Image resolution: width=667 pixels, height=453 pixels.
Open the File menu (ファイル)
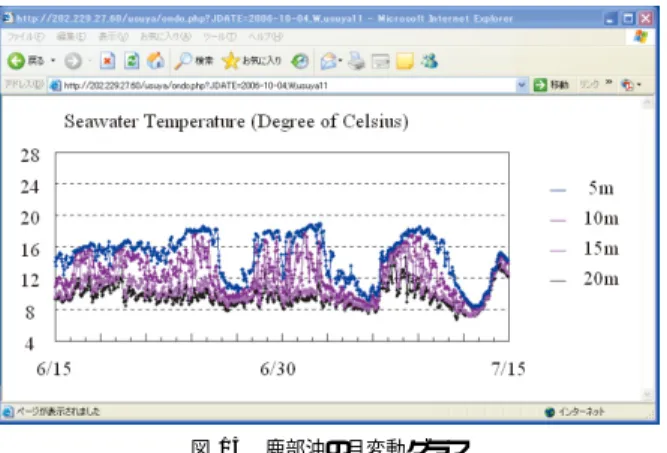26,37
